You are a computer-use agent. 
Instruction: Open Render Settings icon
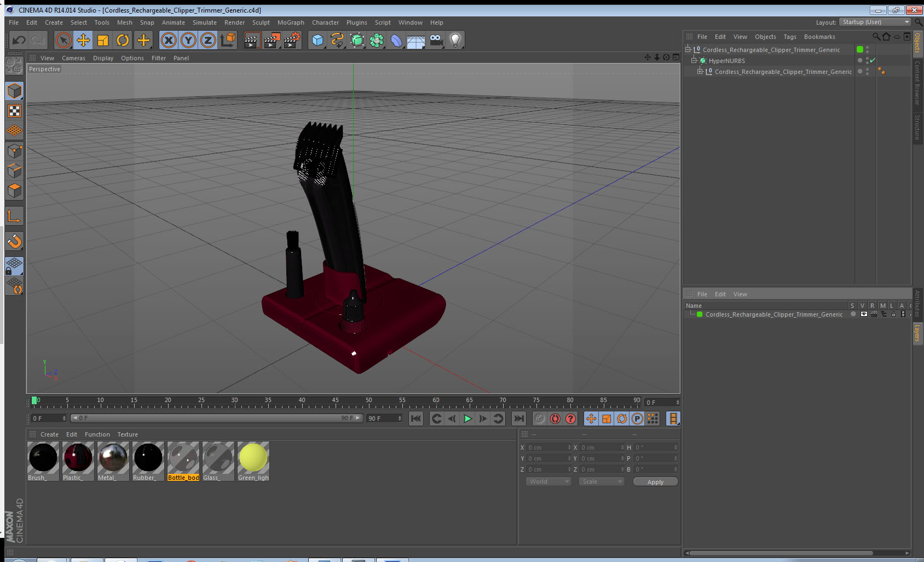click(x=292, y=40)
